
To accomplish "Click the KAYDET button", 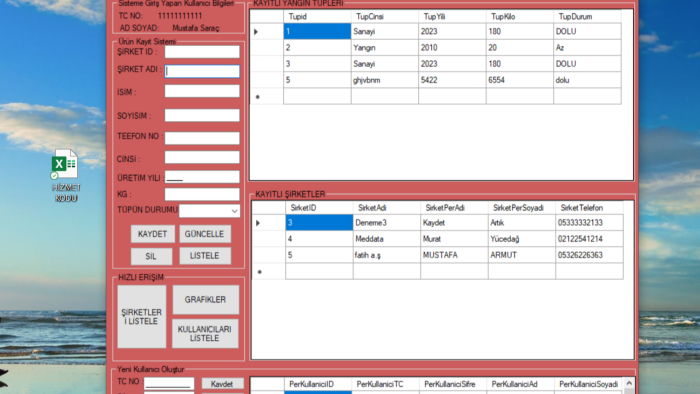I will pyautogui.click(x=152, y=234).
